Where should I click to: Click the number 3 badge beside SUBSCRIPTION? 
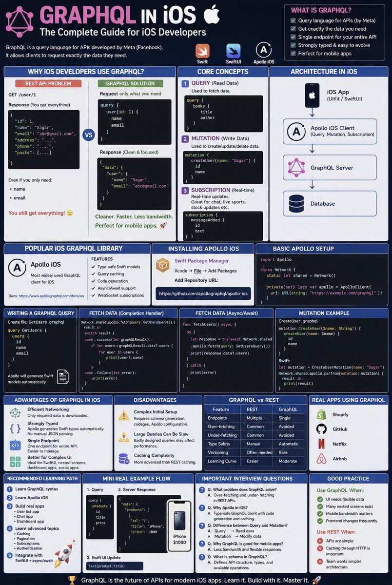(186, 191)
